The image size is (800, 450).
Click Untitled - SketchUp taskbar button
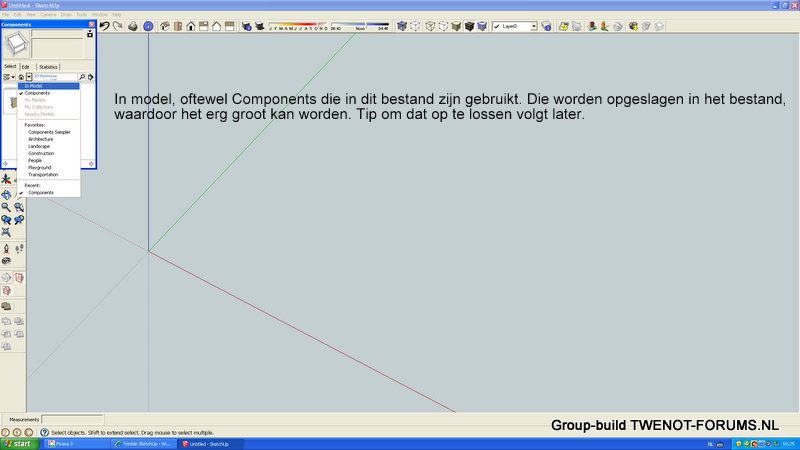[211, 444]
